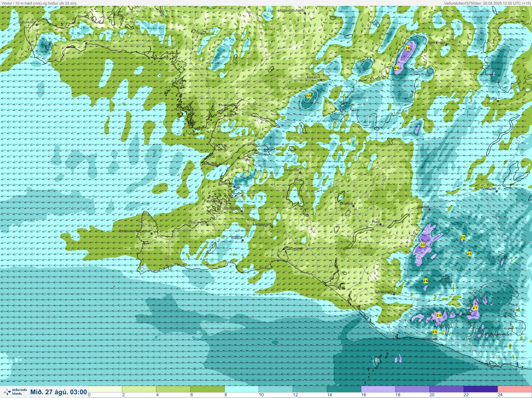
Task: Select the 14–16 m/s dark teal legend swatch
Action: click(344, 389)
